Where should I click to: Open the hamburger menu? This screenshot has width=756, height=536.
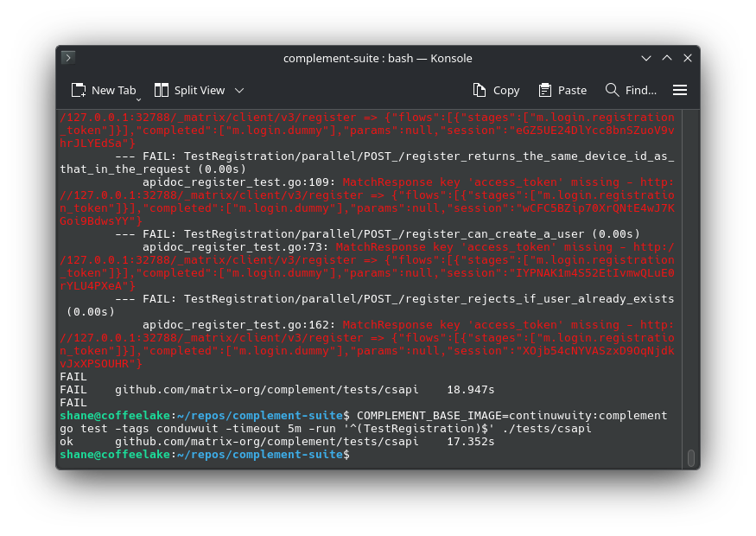(x=680, y=90)
